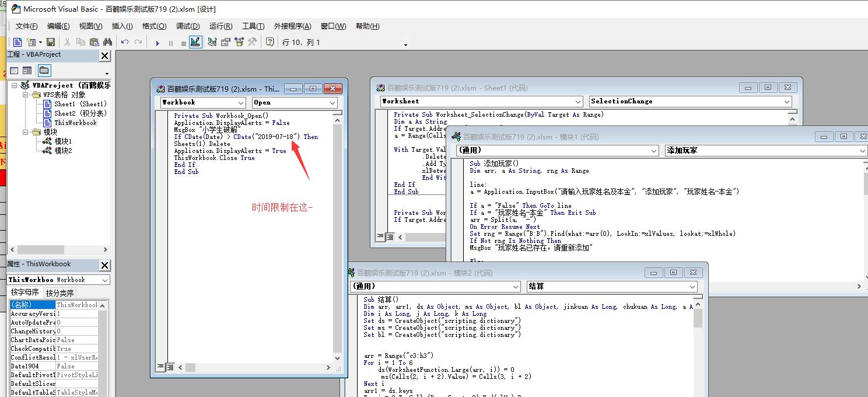Open the ThisWorkbook object dropdown in properties panel
This screenshot has width=868, height=397.
click(105, 280)
